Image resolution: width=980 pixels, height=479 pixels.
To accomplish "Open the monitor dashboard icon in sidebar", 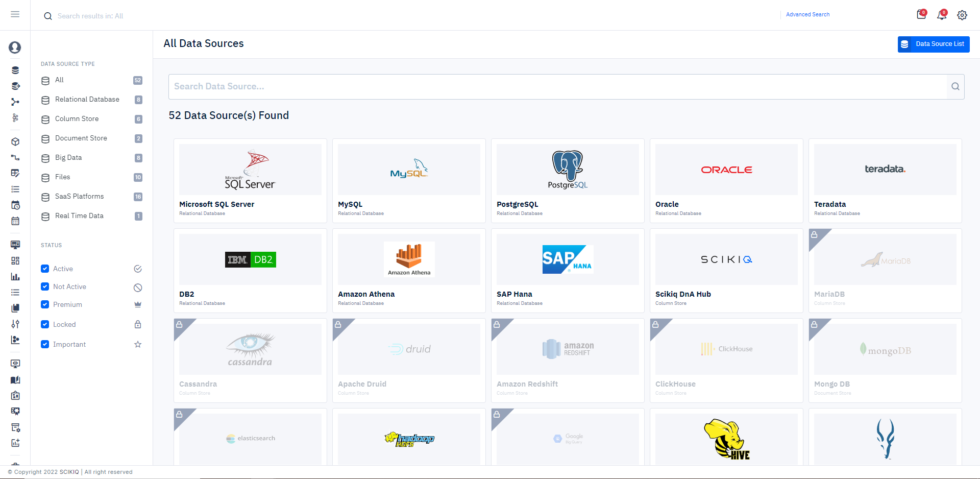I will [x=15, y=245].
